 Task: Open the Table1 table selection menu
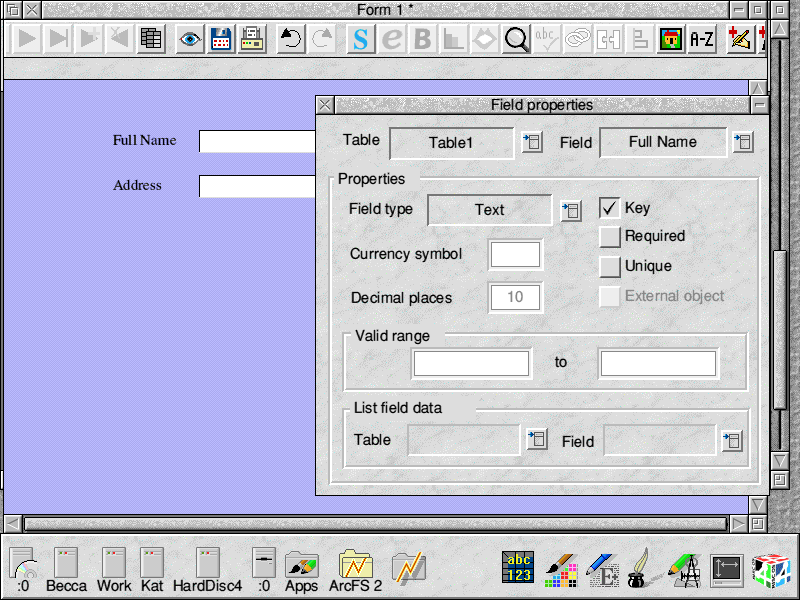[x=532, y=142]
